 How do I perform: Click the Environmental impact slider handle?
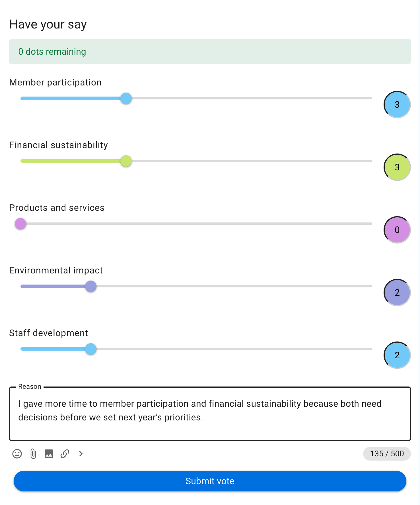click(x=91, y=286)
